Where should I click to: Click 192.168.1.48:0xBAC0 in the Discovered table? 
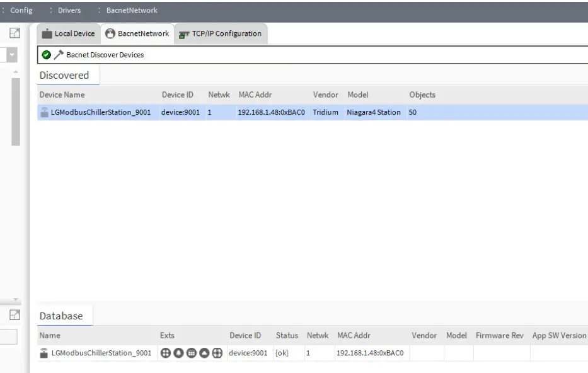click(272, 112)
